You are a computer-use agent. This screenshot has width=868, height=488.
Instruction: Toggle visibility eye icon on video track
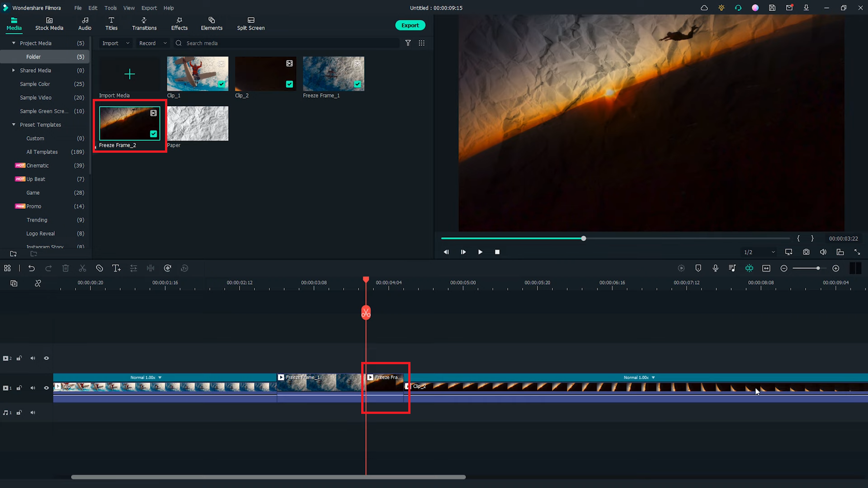47,388
